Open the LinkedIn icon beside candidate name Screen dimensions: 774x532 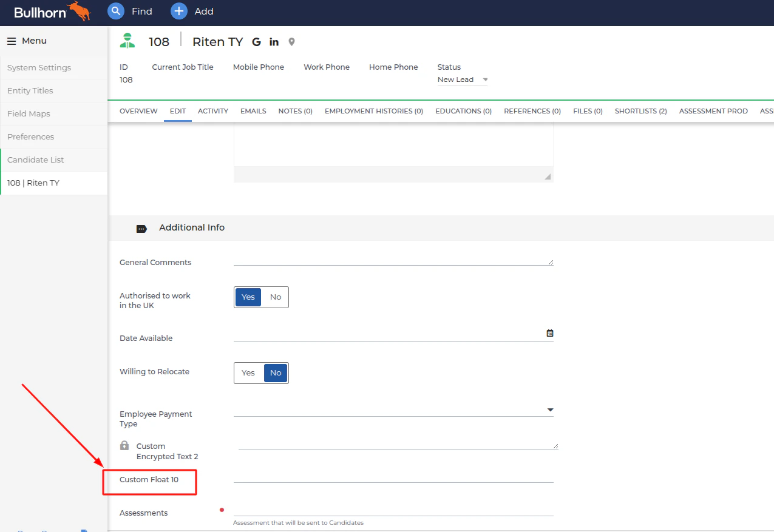pos(274,42)
